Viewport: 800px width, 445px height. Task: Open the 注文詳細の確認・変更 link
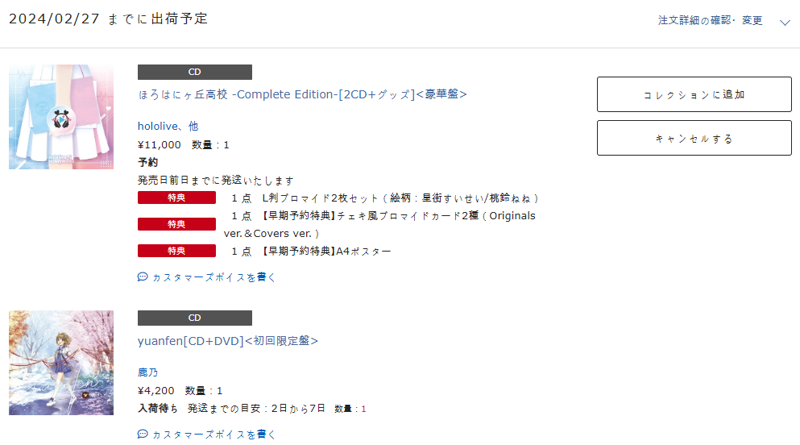pos(710,20)
